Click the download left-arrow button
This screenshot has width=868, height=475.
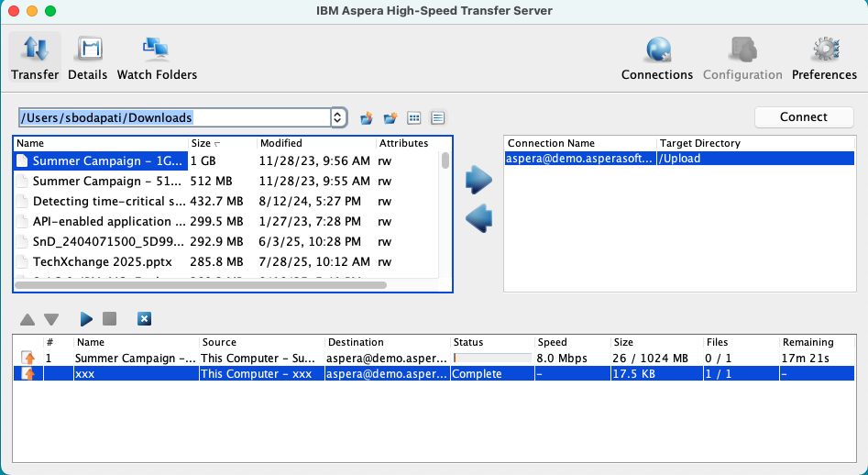478,218
